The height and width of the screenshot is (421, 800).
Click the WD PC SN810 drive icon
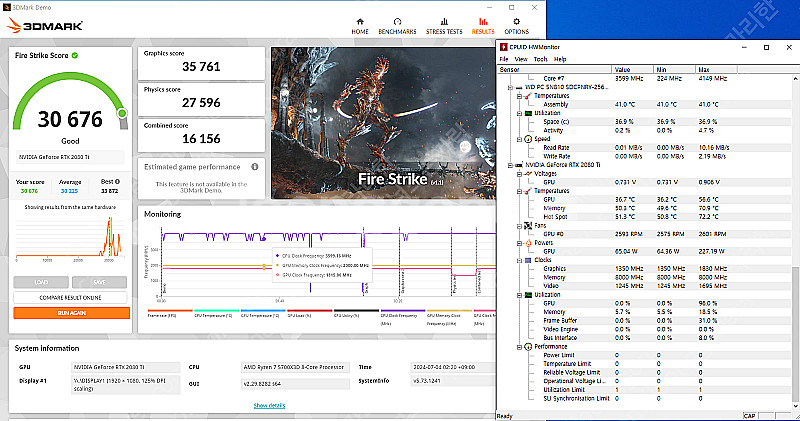pyautogui.click(x=519, y=87)
